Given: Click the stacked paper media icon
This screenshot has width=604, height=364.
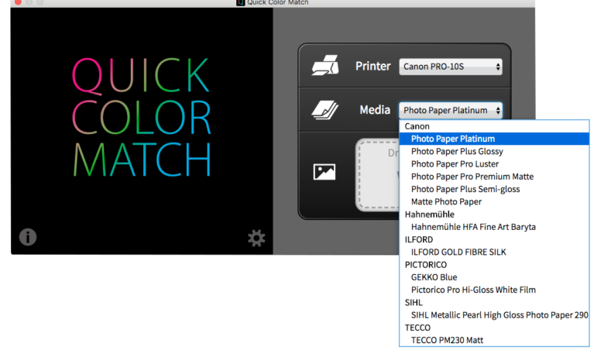Looking at the screenshot, I should coord(325,110).
